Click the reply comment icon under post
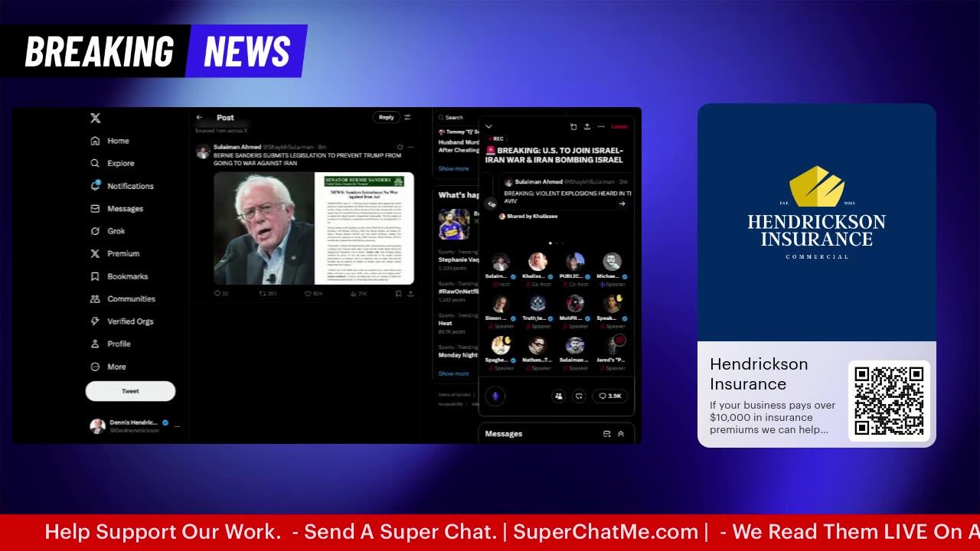980x551 pixels. pyautogui.click(x=221, y=293)
